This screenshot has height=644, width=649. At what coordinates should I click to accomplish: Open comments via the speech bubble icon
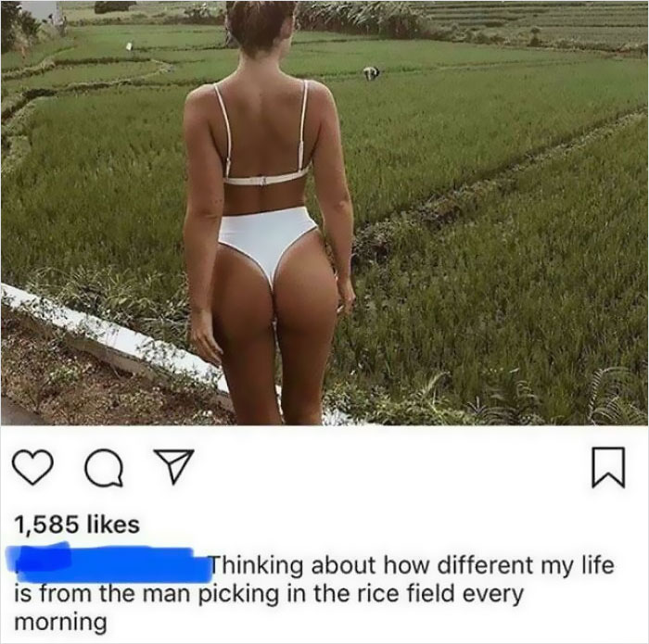click(104, 467)
